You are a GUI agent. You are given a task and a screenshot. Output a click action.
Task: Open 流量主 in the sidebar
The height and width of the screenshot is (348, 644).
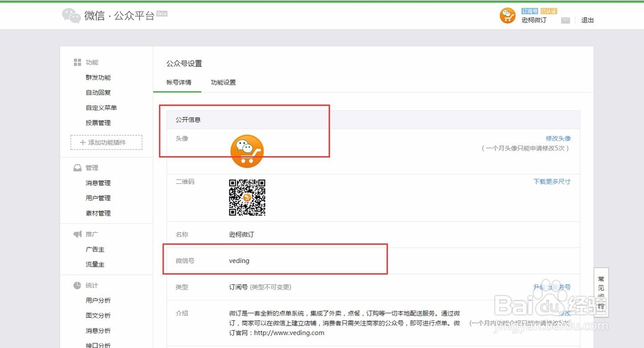click(x=95, y=264)
